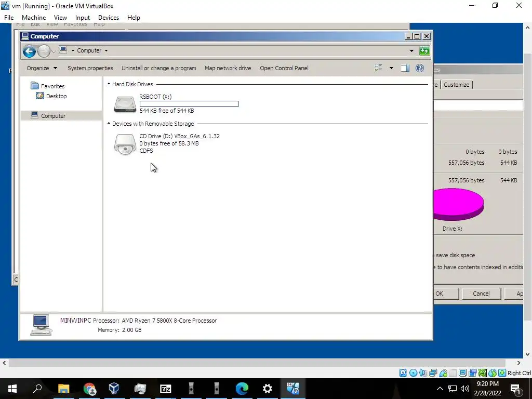Click the Back arrow in Computer window

29,51
